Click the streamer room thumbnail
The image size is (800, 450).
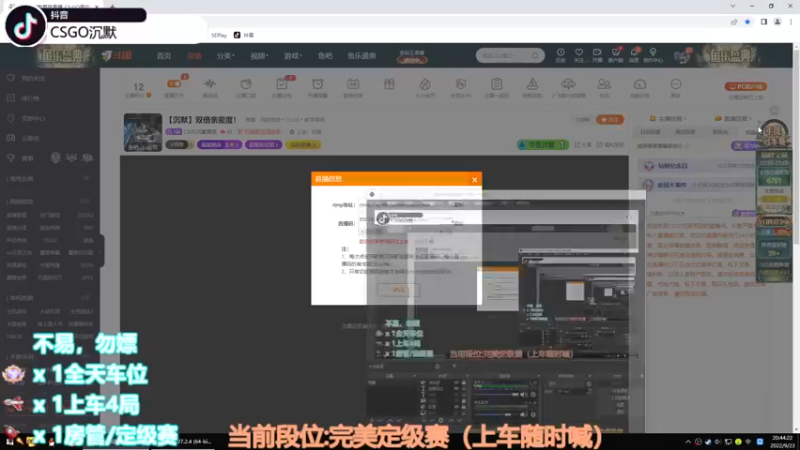(x=143, y=132)
